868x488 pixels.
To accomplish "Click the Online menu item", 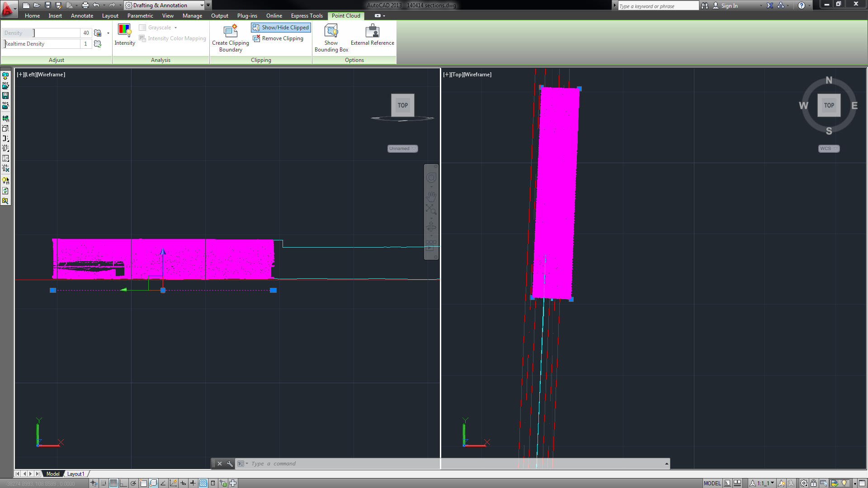I will click(x=274, y=15).
